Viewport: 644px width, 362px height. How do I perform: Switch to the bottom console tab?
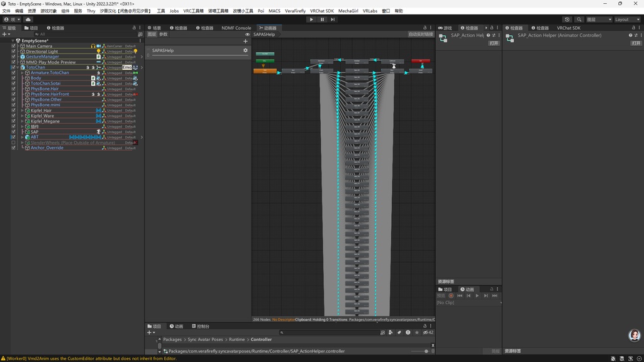coord(201,326)
